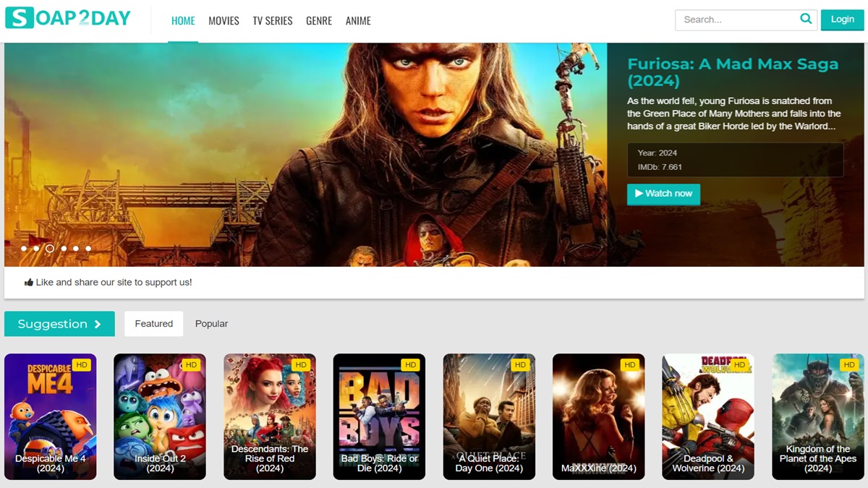Open Descendants: The Rise of Red poster
The image size is (868, 488).
point(270,416)
